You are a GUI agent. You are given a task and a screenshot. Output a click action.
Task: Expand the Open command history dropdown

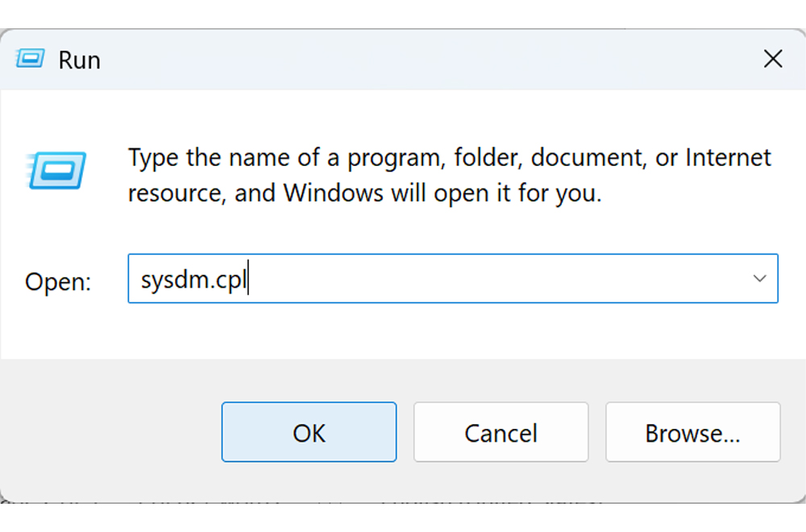pyautogui.click(x=759, y=279)
